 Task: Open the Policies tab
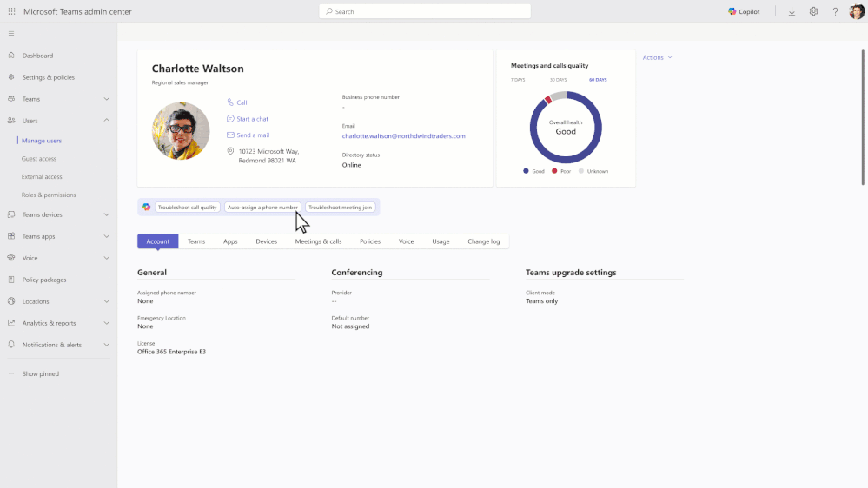point(370,241)
